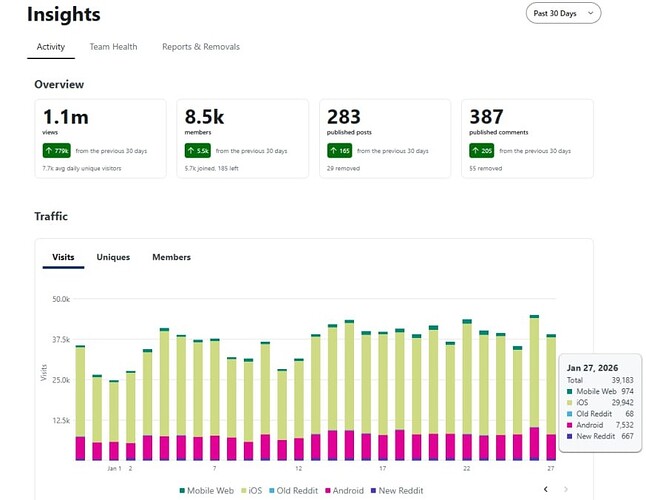Switch traffic chart to Members
This screenshot has height=500, width=646.
[x=171, y=257]
